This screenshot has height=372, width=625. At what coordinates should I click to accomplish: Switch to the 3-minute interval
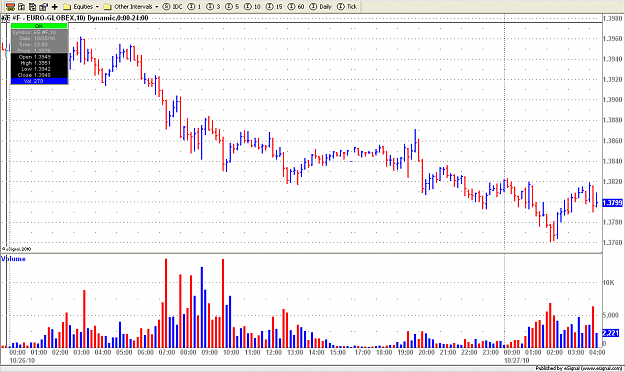tap(213, 7)
